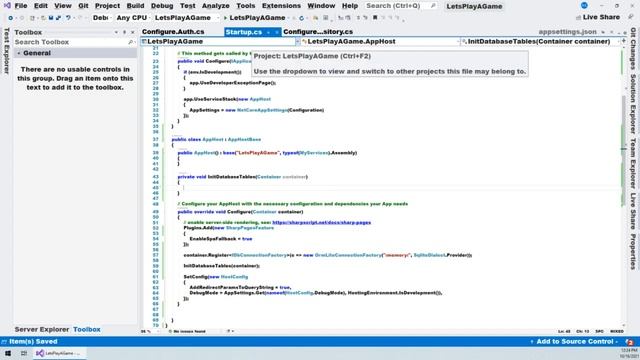Viewport: 640px width, 360px height.
Task: Click the bookmark toolbar icon
Action: [375, 18]
